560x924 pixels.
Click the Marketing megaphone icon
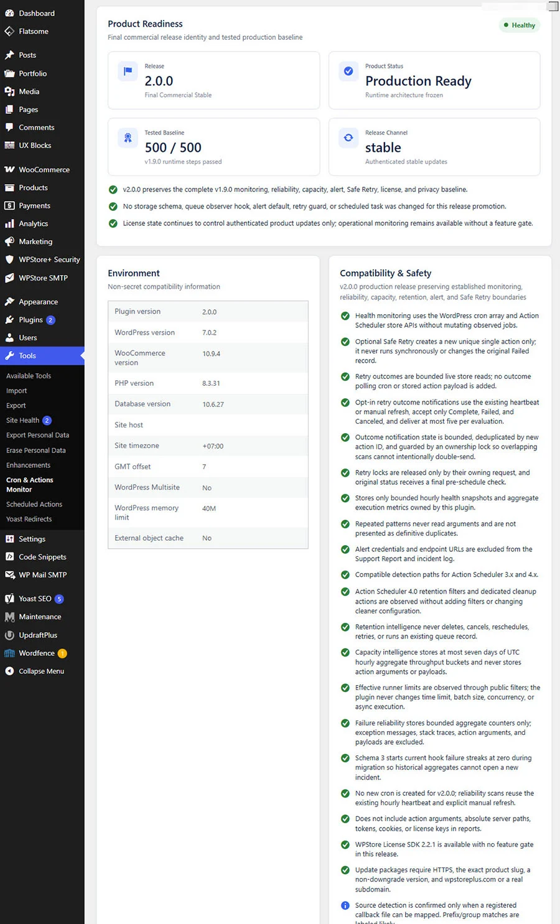click(9, 241)
